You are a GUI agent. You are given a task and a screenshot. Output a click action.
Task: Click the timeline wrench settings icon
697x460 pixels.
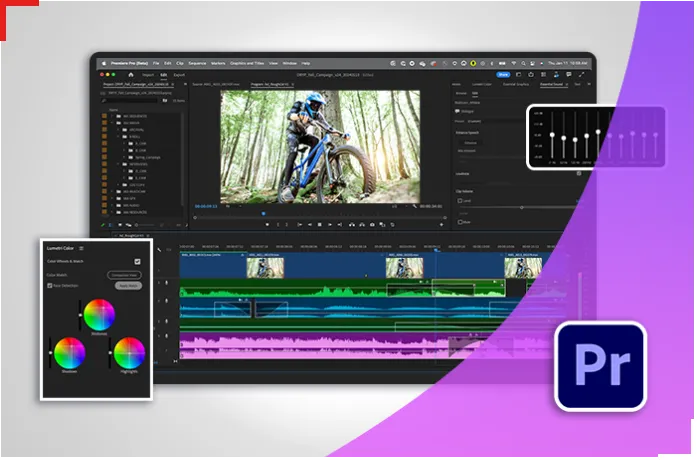tap(159, 250)
